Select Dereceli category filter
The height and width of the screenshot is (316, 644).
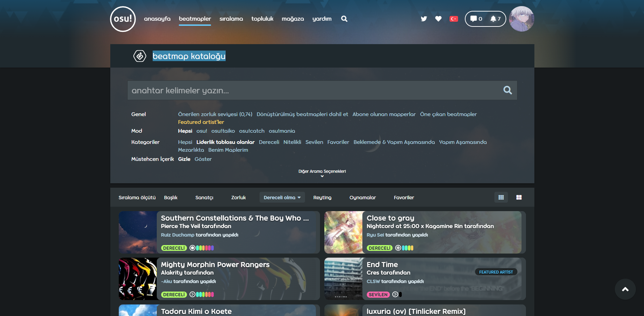(x=269, y=142)
